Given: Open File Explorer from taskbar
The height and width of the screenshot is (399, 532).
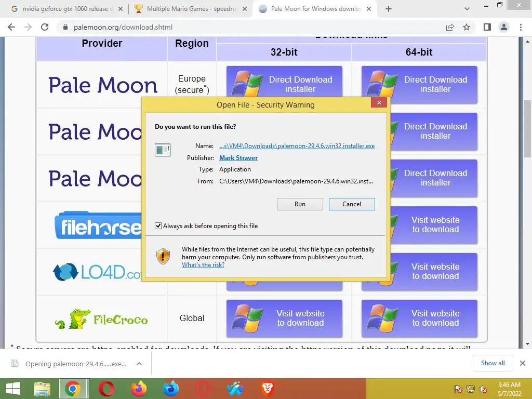Looking at the screenshot, I should point(42,389).
